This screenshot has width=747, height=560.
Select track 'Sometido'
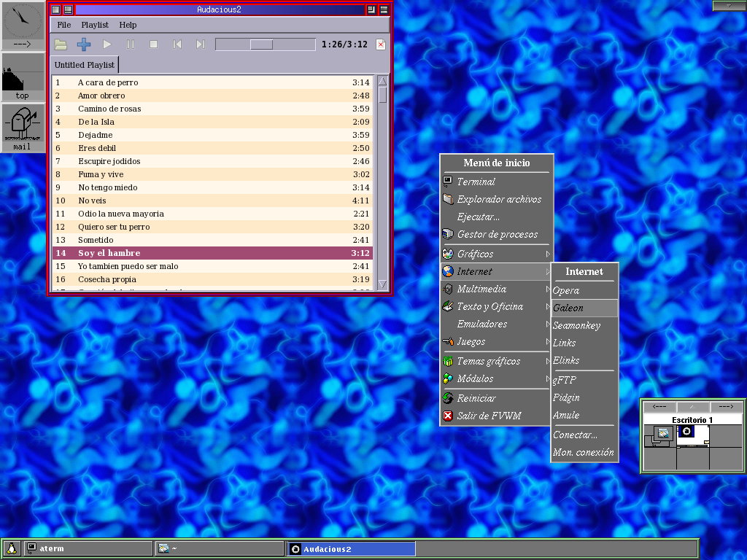tap(212, 240)
